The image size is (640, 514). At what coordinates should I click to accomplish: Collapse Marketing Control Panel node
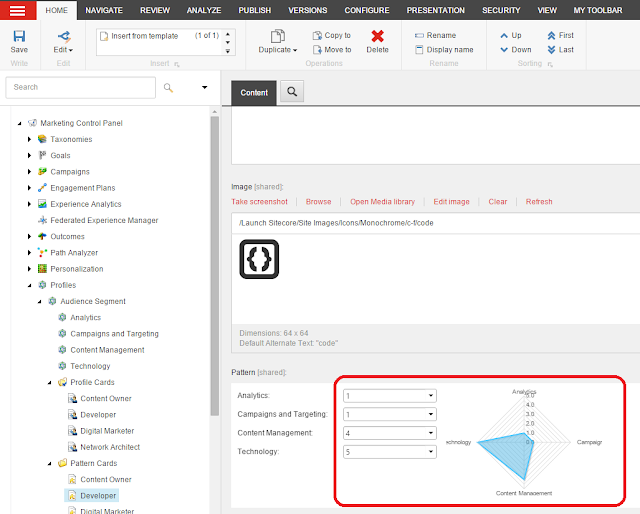tap(20, 123)
